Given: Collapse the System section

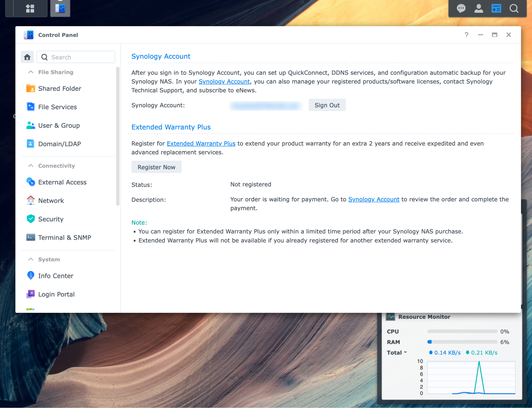Looking at the screenshot, I should click(x=31, y=259).
